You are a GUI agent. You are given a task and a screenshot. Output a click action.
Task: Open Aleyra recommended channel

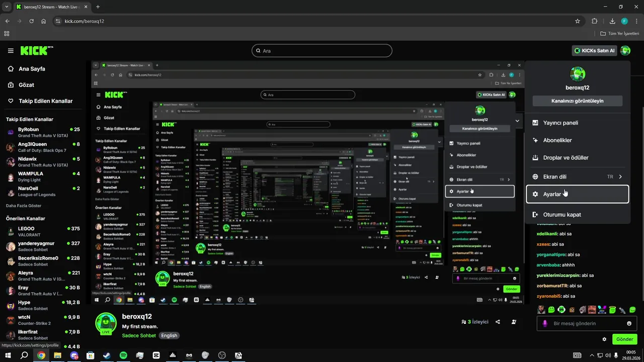pyautogui.click(x=43, y=276)
